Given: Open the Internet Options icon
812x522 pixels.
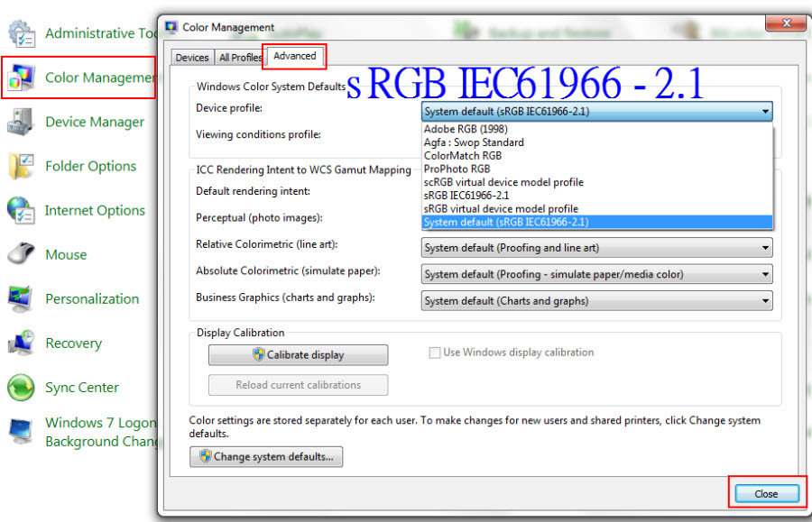Looking at the screenshot, I should (x=22, y=211).
